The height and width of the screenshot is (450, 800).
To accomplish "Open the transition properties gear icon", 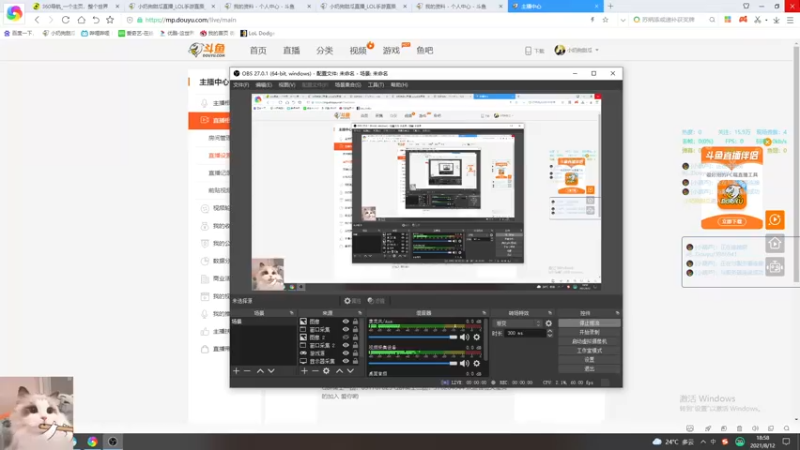I will click(548, 323).
